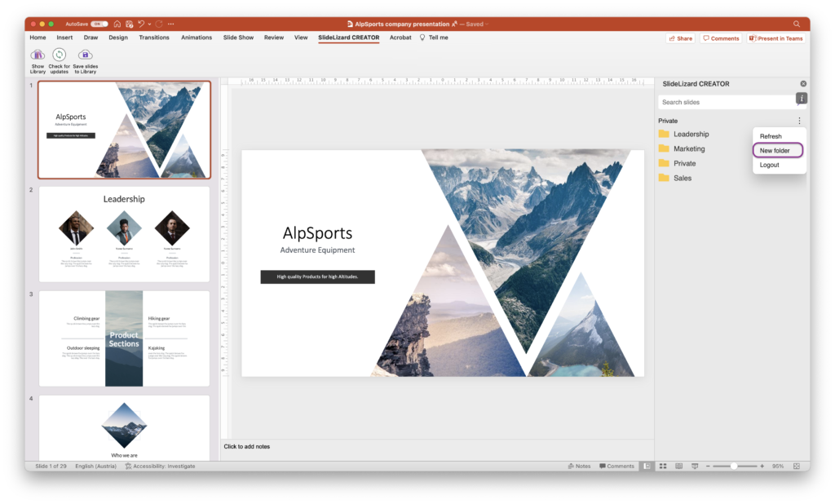The height and width of the screenshot is (504, 835).
Task: Open the Insert ribbon tab
Action: tap(64, 38)
